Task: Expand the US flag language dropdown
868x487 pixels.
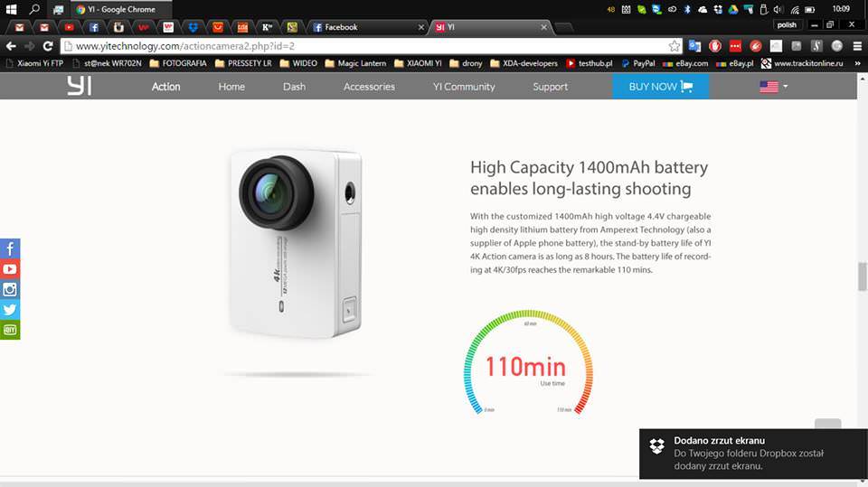Action: [x=774, y=87]
